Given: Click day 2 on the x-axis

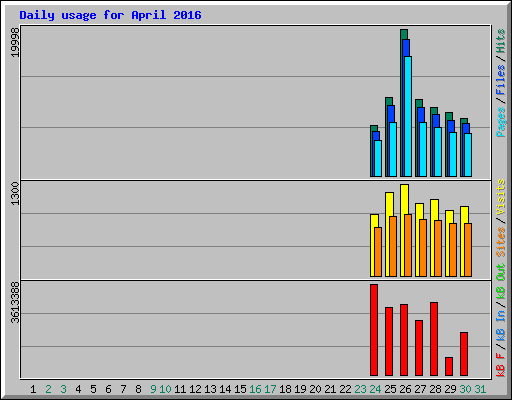Looking at the screenshot, I should [x=48, y=389].
